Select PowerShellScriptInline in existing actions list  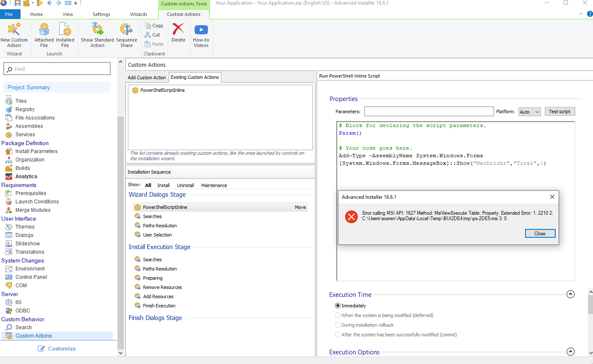pos(159,90)
